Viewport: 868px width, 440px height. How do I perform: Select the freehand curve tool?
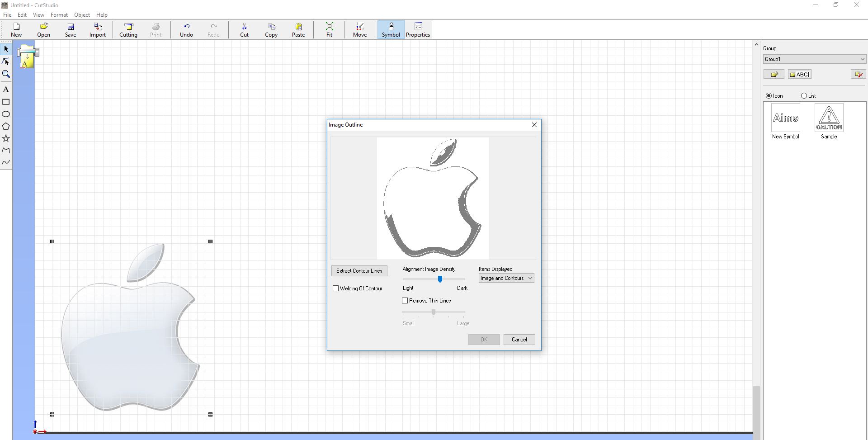click(x=6, y=162)
